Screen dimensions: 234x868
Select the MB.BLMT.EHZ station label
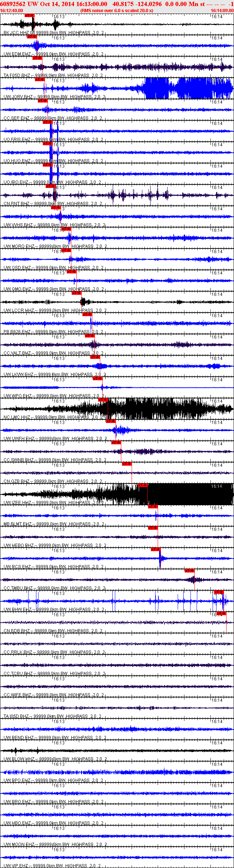17,524
